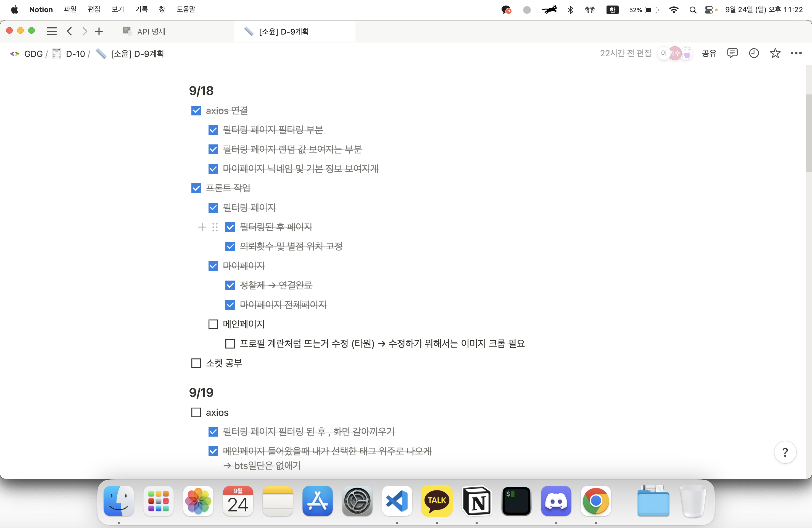
Task: Open the D-10 breadcrumb parent page
Action: tap(75, 54)
